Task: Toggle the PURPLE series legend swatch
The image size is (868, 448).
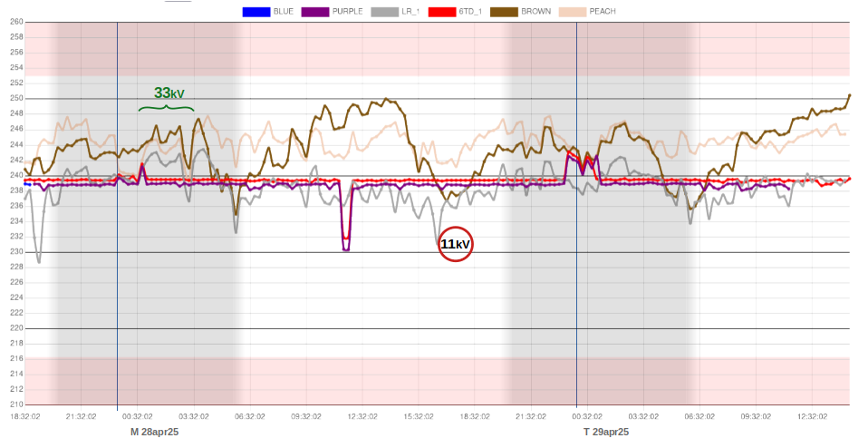Action: [315, 12]
